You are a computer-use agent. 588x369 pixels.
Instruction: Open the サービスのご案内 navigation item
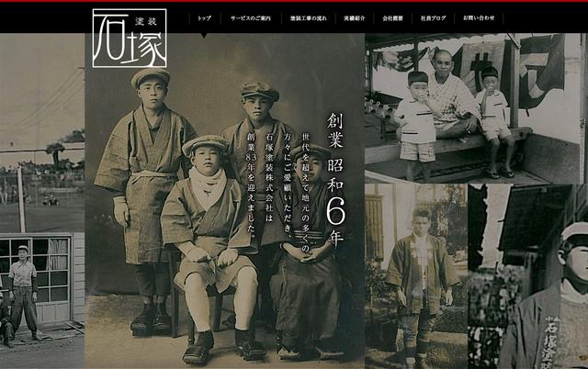(x=251, y=17)
